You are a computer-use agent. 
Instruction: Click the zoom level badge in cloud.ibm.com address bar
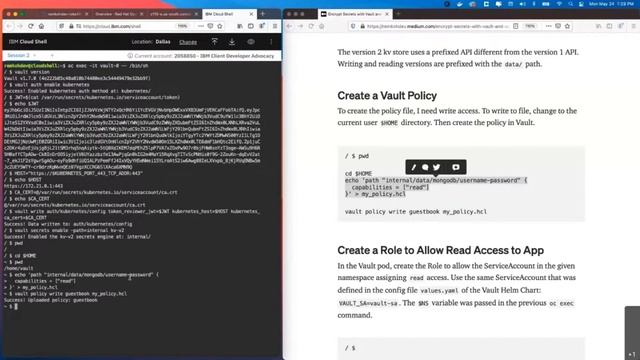(x=182, y=26)
